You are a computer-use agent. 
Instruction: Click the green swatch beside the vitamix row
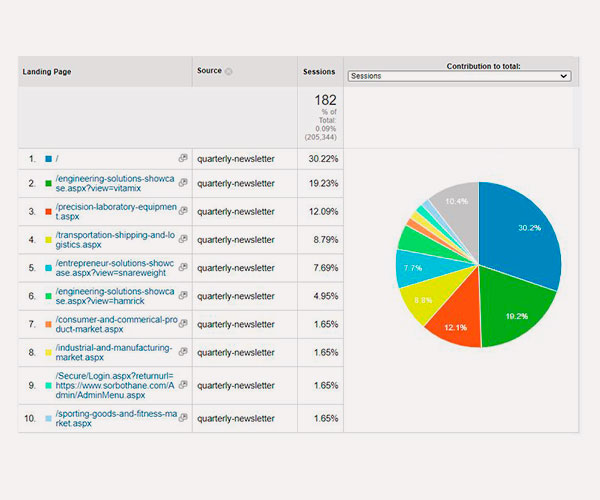[x=48, y=183]
